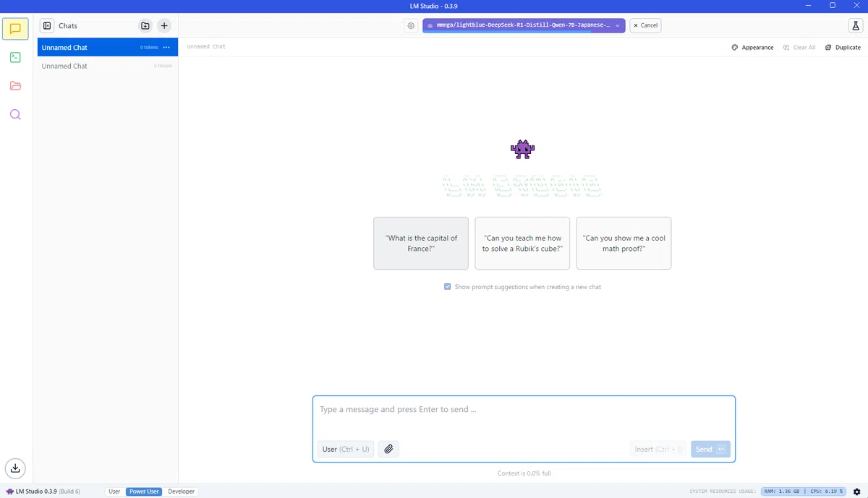This screenshot has height=498, width=868.
Task: Click the Send button
Action: [710, 449]
